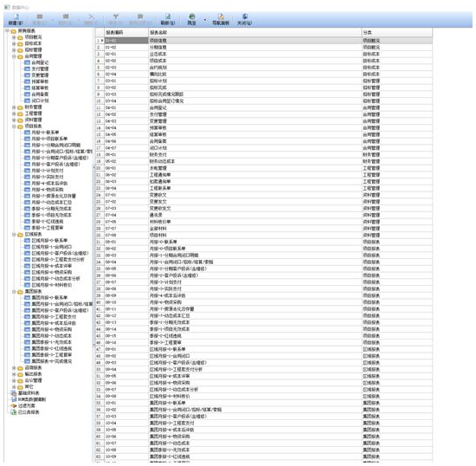Collapse the 项目报表 folder in tree

pos(14,126)
